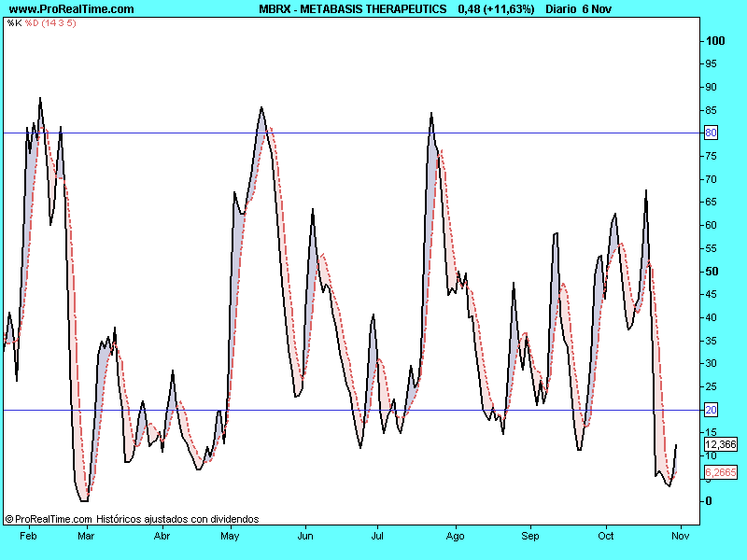Click the Feb month label on the time axis

click(28, 536)
